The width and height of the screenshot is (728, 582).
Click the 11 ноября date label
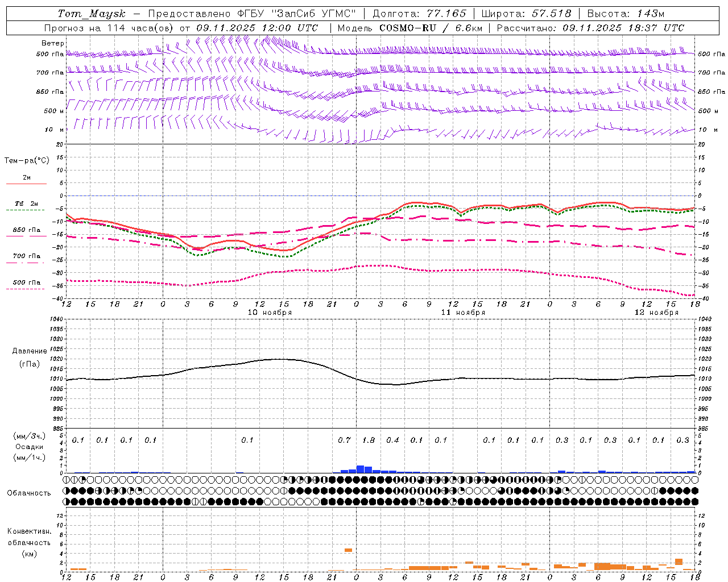pos(463,313)
